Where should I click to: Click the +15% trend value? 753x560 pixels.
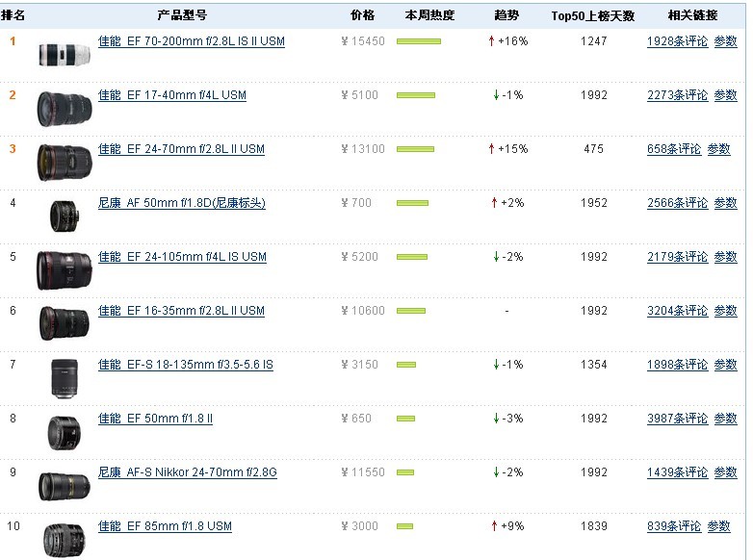click(x=512, y=149)
